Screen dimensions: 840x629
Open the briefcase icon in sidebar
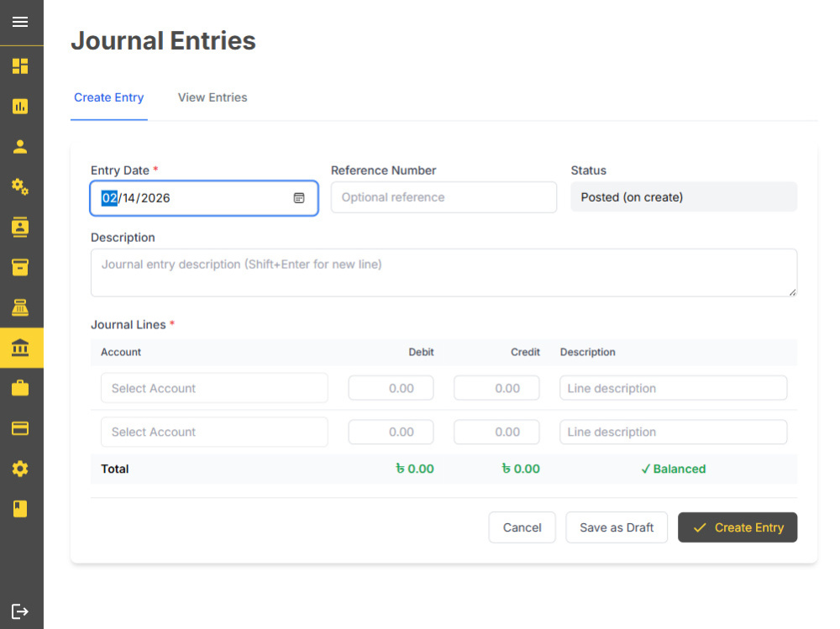coord(20,388)
